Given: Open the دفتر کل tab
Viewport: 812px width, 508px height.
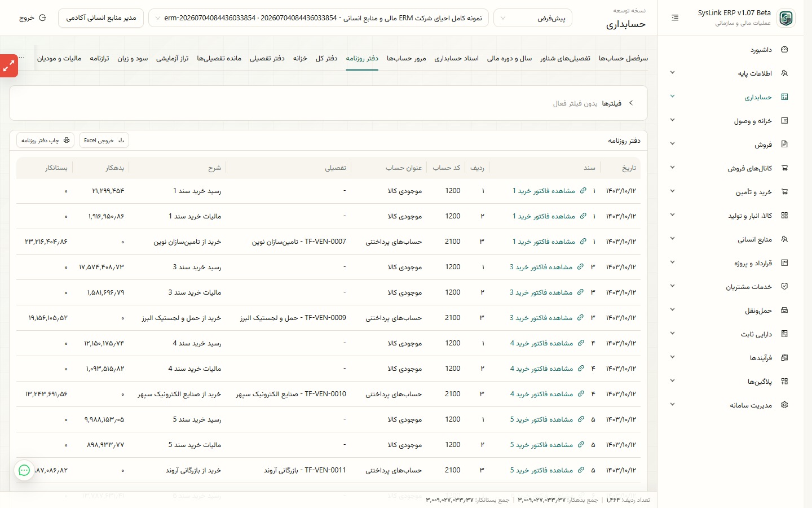Looking at the screenshot, I should [326, 58].
